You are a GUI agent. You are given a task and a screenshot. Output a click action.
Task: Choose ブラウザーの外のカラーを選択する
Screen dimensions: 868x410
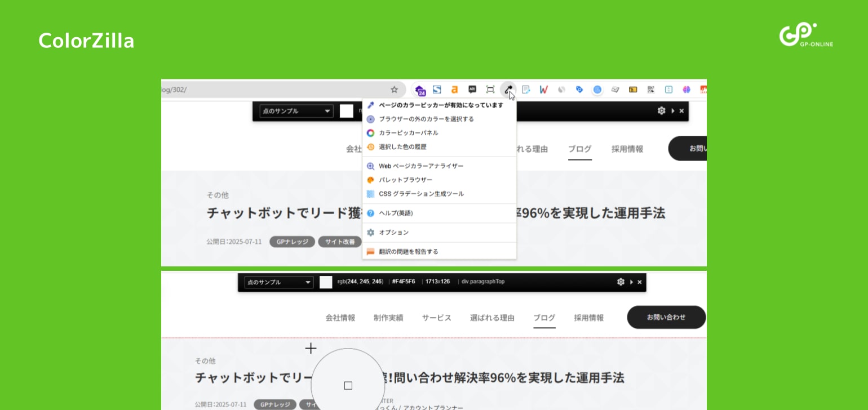[439, 119]
